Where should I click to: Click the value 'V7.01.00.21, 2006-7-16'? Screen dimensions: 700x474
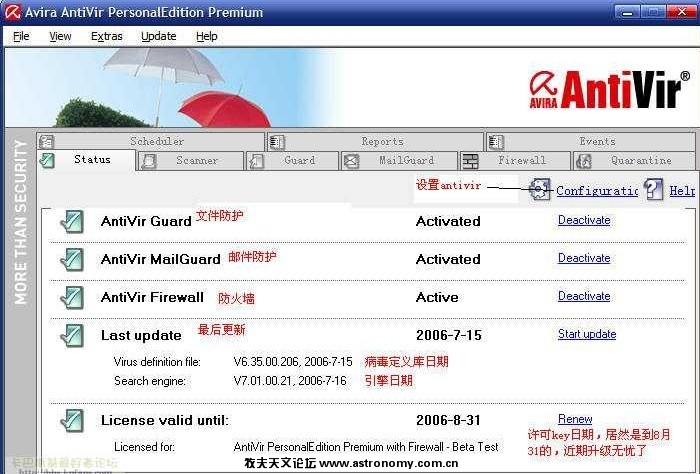[290, 381]
